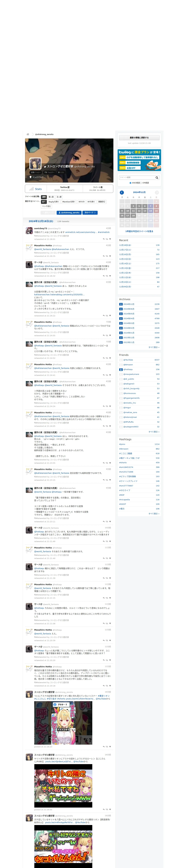The image size is (186, 868).
Task: Retweet the tweet retweeted at 21:26:32
Action: pos(107,276)
